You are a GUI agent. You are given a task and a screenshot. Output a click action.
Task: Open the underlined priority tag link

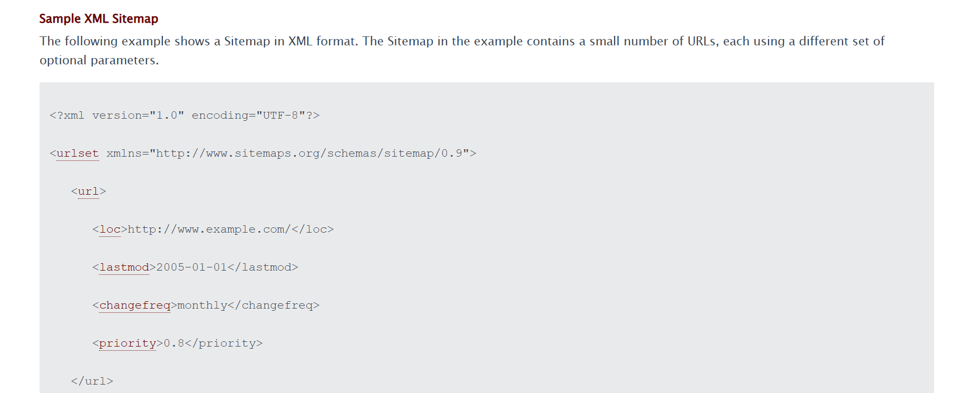tap(128, 343)
